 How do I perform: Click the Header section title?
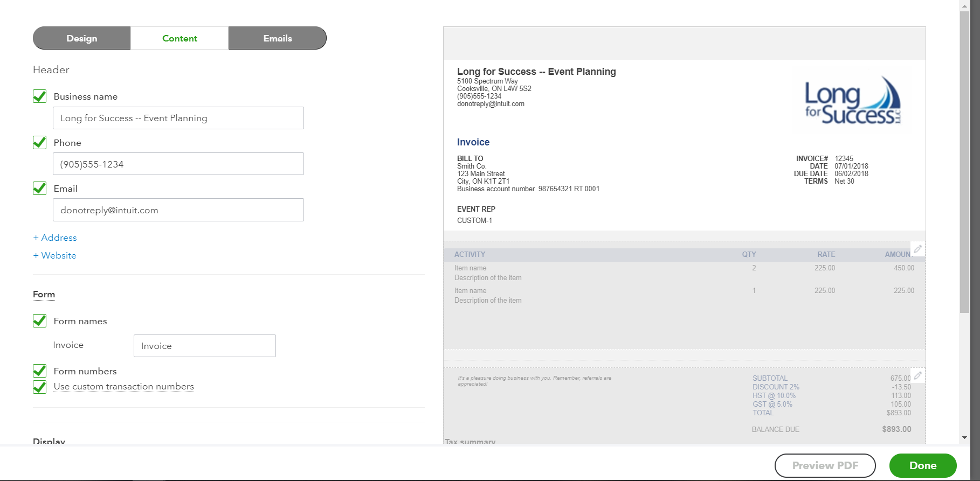(51, 69)
